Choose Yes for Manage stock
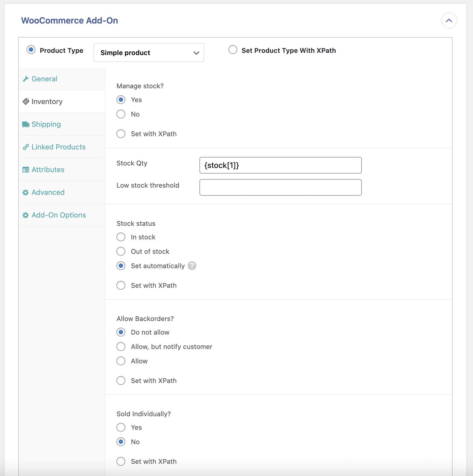The image size is (473, 476). [x=121, y=100]
